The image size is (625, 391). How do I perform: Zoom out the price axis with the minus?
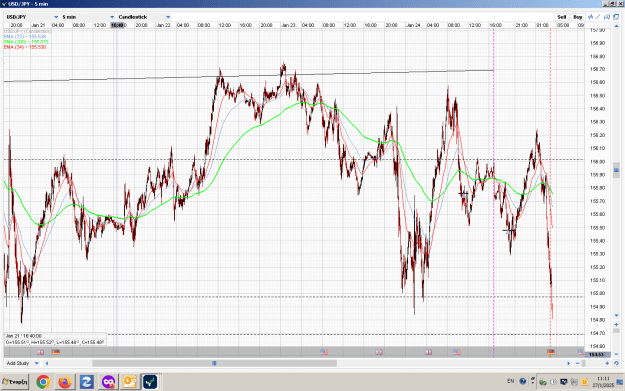pos(617,354)
